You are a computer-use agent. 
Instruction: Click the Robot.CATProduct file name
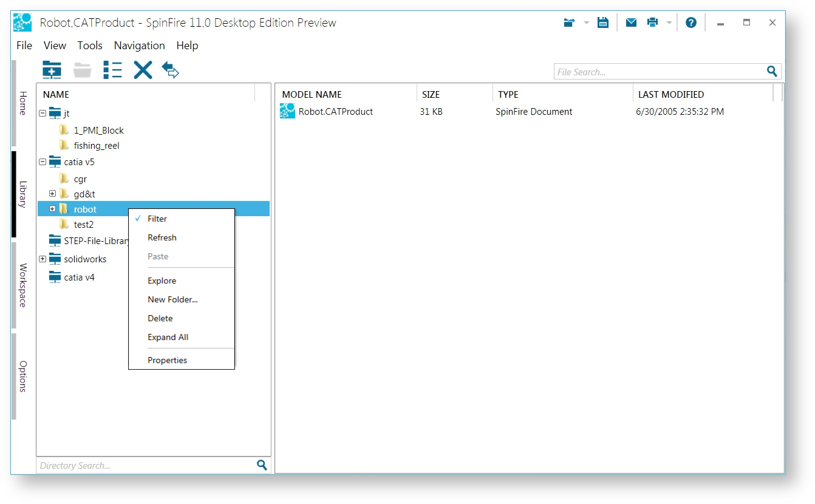(336, 112)
